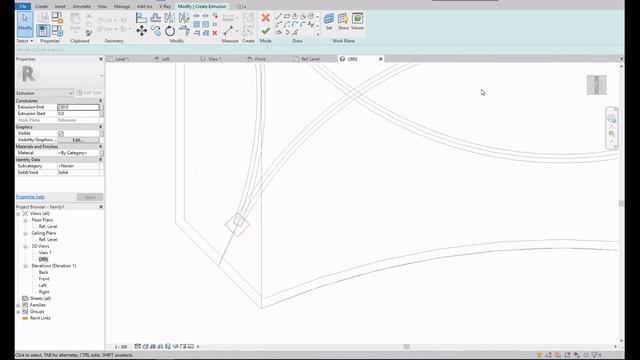Close the Project Browser panel
The width and height of the screenshot is (640, 360).
point(101,207)
